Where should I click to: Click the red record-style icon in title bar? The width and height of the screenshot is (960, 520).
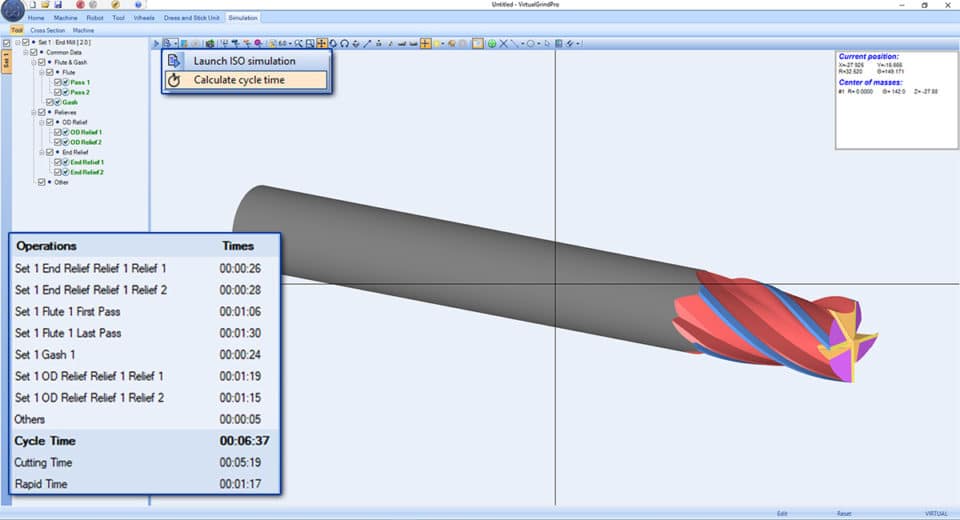(x=80, y=6)
